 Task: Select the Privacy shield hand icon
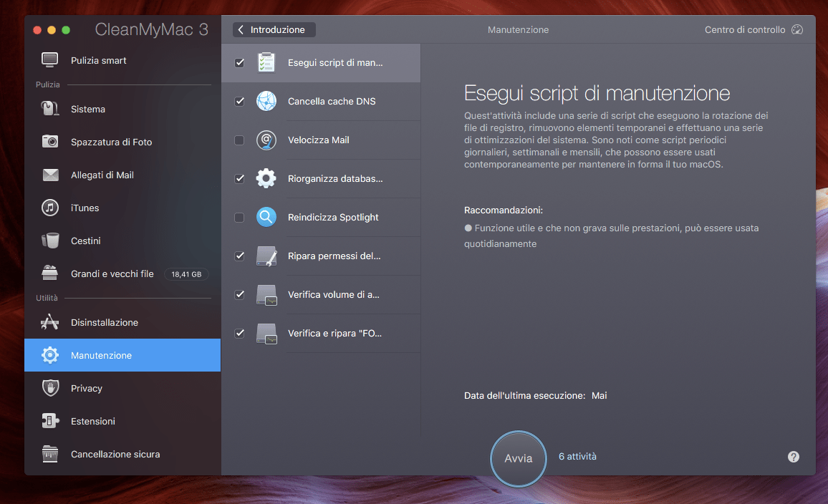[49, 388]
